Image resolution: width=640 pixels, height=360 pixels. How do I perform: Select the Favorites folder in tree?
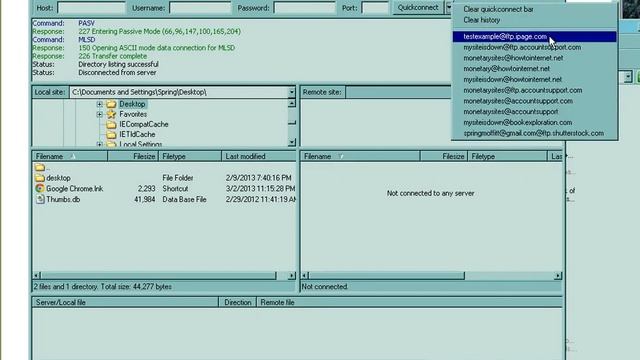point(133,114)
